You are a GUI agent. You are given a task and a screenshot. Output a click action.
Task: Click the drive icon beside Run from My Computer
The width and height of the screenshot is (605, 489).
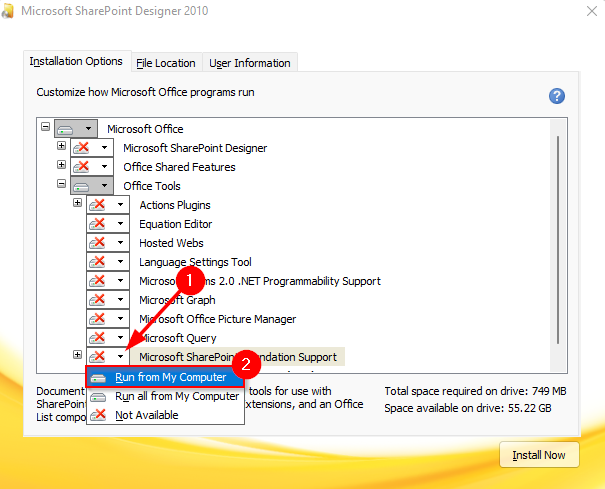pos(98,378)
